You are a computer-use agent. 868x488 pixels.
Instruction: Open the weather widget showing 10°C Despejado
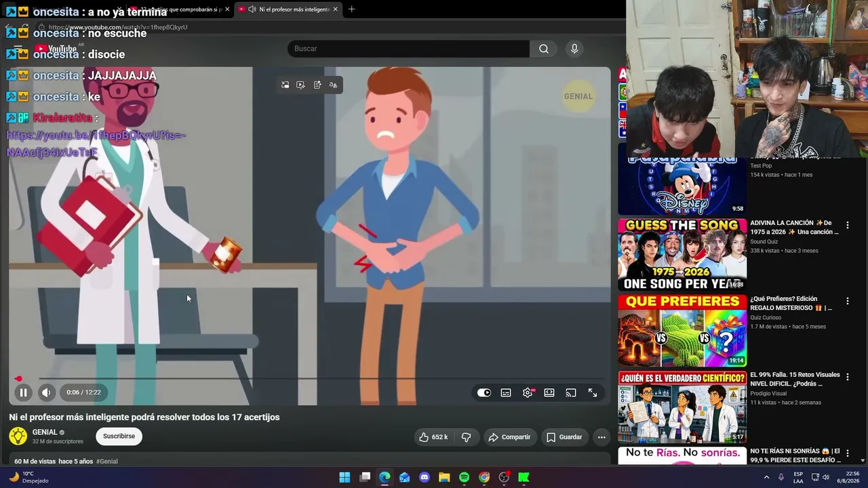point(28,477)
